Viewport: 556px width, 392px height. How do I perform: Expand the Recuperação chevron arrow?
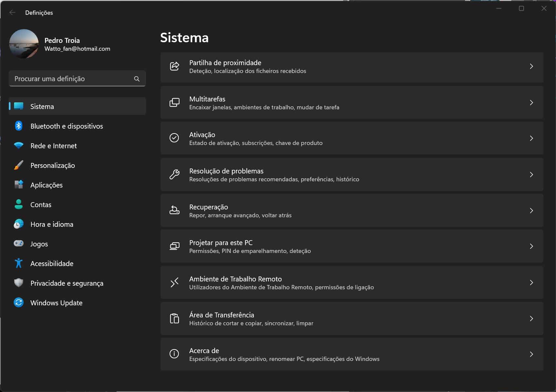coord(531,211)
